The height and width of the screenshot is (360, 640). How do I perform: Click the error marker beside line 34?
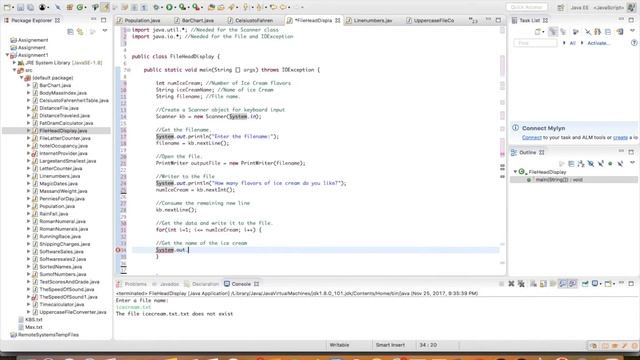tap(118, 250)
